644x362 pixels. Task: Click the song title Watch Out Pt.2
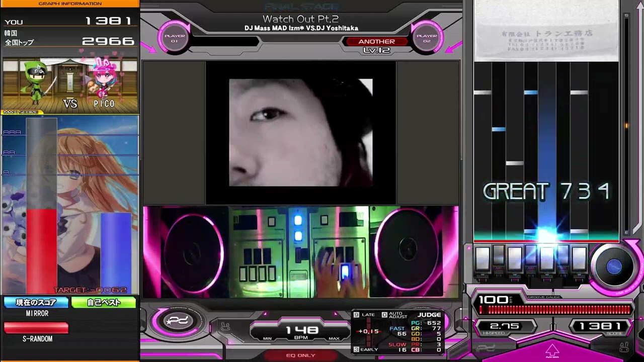(x=300, y=19)
